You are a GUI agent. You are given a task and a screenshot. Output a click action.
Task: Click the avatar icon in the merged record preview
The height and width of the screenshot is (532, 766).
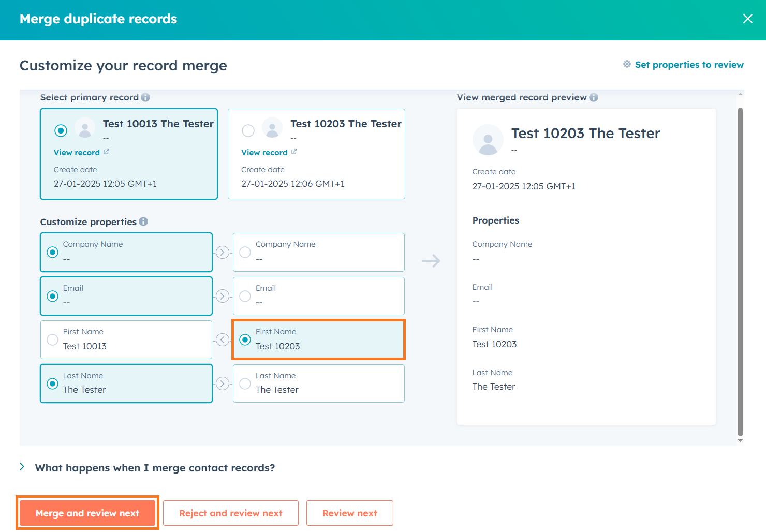[x=488, y=139]
